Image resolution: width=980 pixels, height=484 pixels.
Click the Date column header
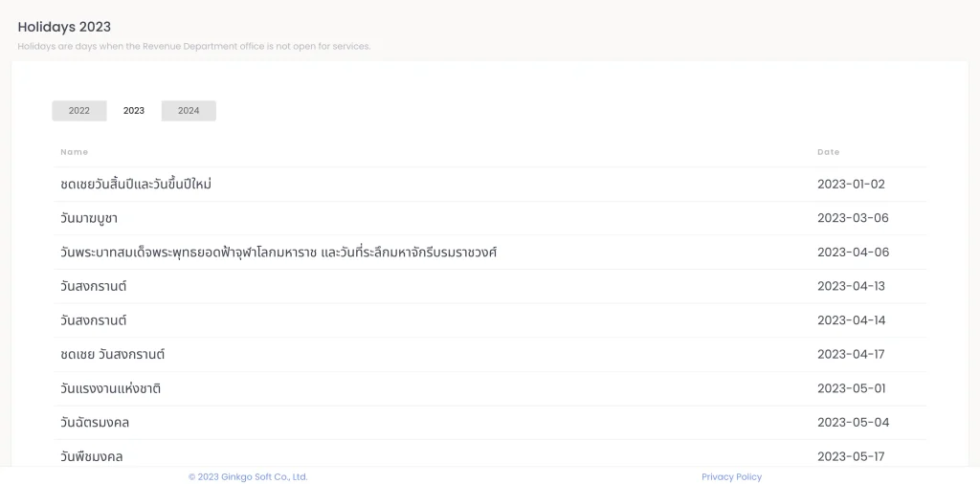click(x=828, y=152)
